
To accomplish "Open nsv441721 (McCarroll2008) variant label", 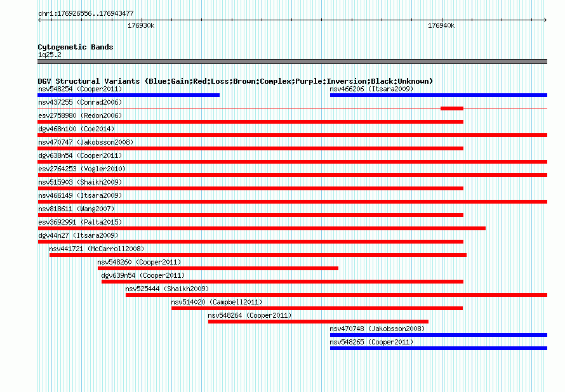I will [96, 249].
